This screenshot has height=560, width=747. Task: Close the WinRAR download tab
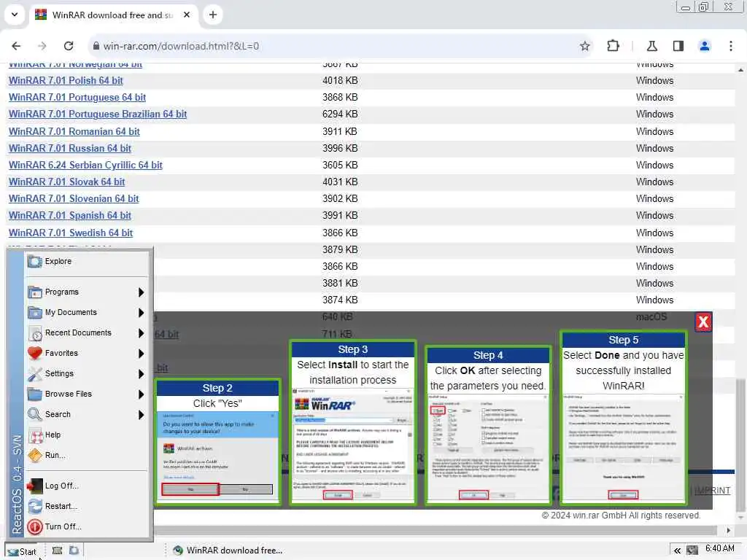tap(187, 15)
